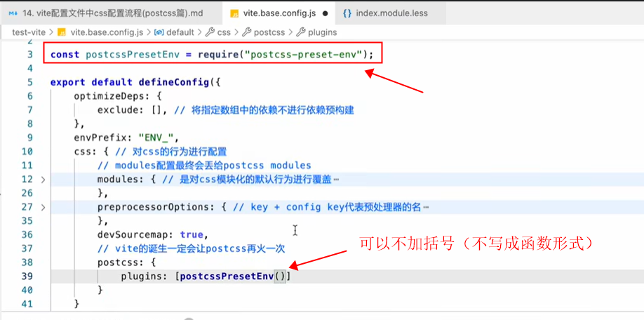This screenshot has width=644, height=320.
Task: Select the vite.base.config.js breadcrumb label
Action: 107,32
